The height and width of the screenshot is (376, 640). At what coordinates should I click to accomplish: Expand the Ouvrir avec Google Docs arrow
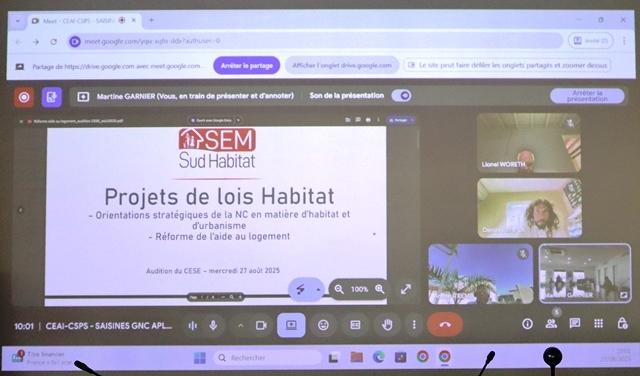coord(238,120)
